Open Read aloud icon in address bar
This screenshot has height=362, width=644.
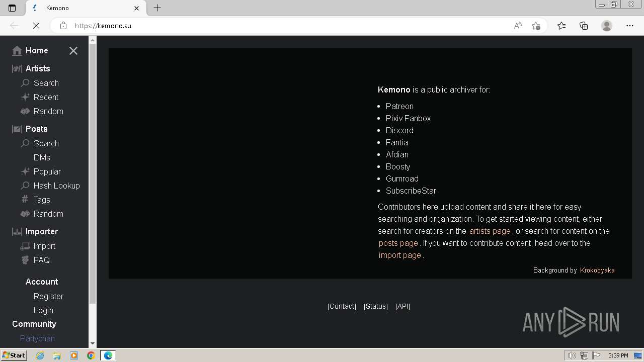[518, 26]
